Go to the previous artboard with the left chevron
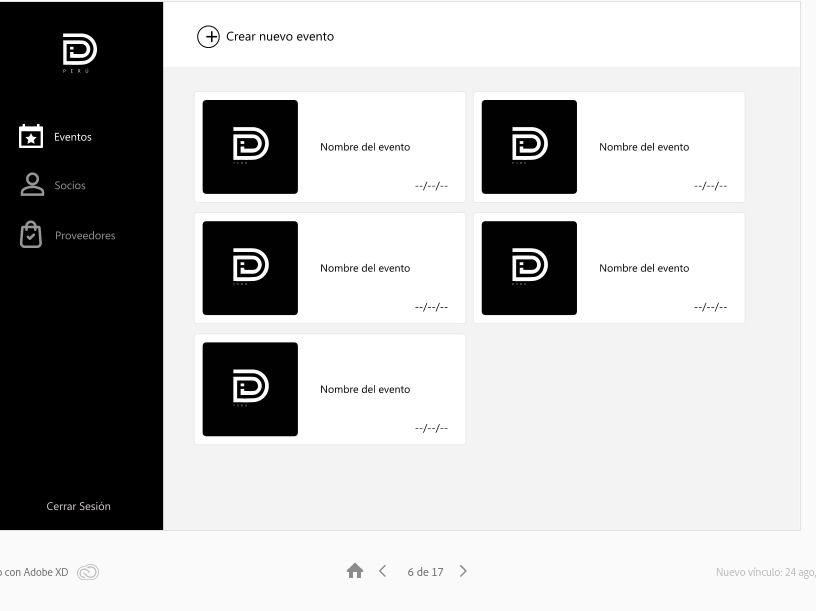 382,571
